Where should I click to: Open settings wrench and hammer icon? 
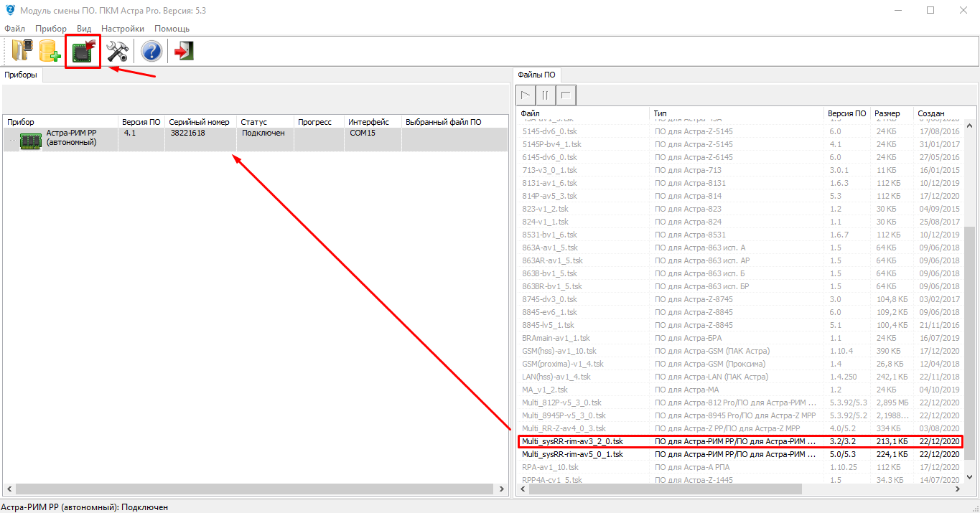click(x=117, y=51)
